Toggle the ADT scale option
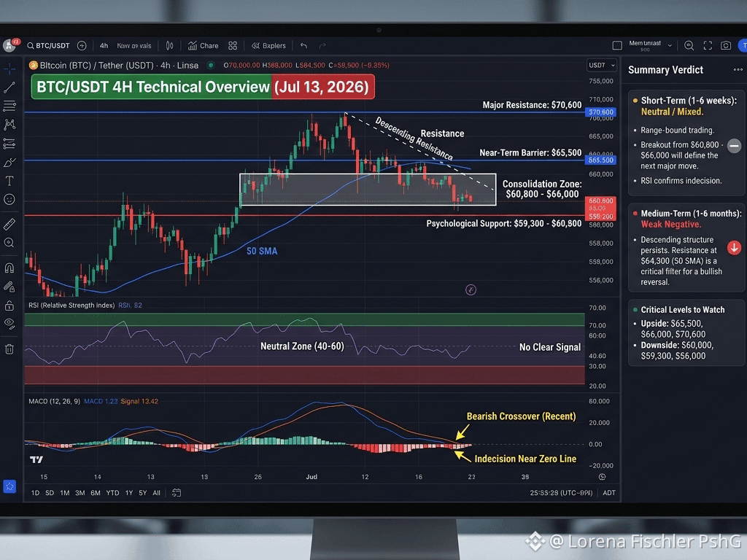The image size is (747, 560). pyautogui.click(x=609, y=493)
